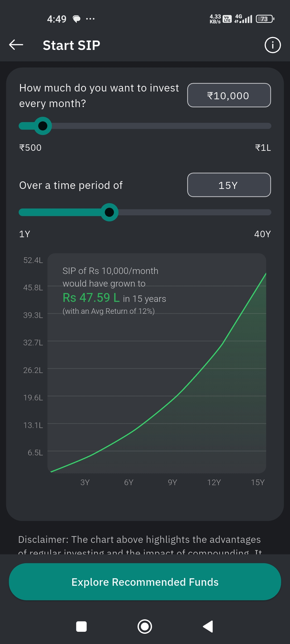Tap the Android recent apps square
The image size is (290, 644).
(x=81, y=627)
